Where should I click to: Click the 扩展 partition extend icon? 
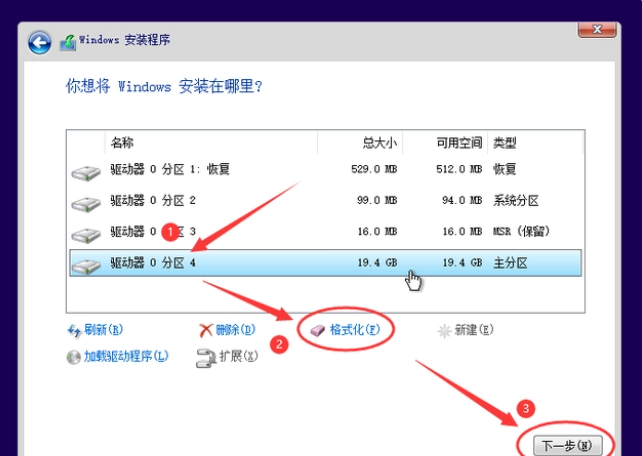pos(206,358)
